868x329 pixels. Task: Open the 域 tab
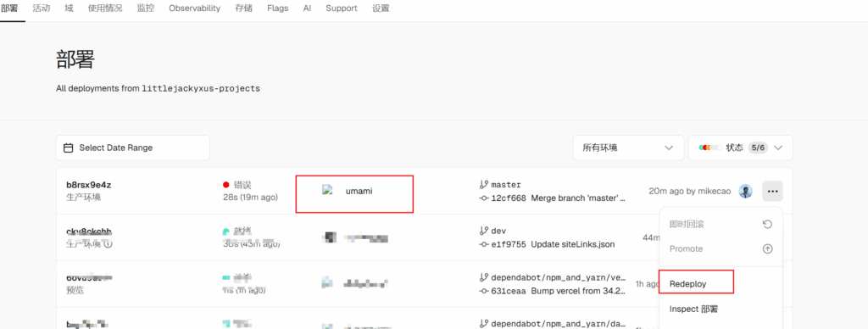pyautogui.click(x=69, y=8)
